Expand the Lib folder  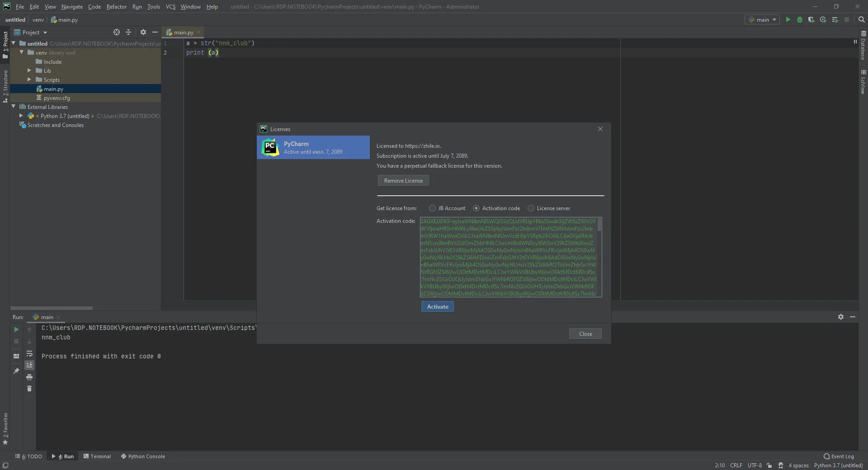point(29,70)
